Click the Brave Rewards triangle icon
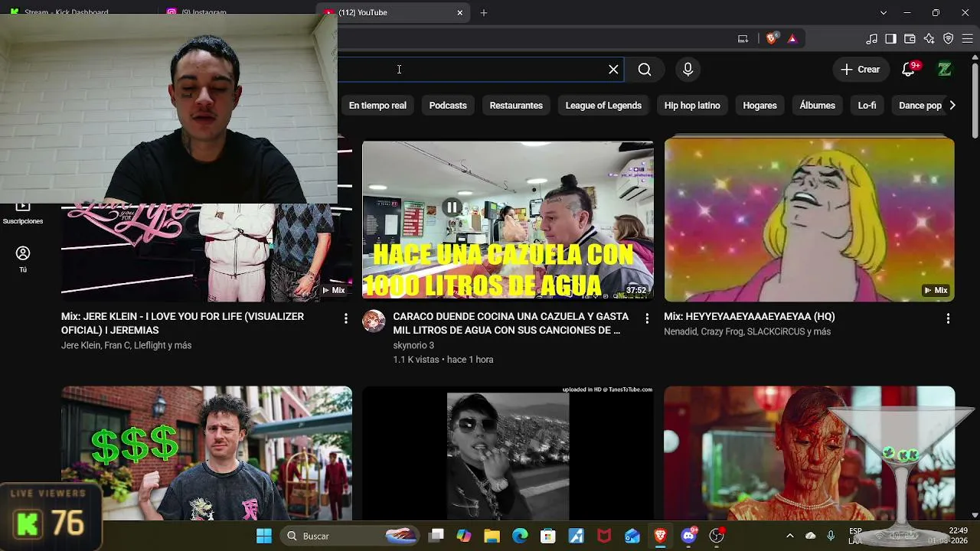This screenshot has width=980, height=551. (792, 38)
